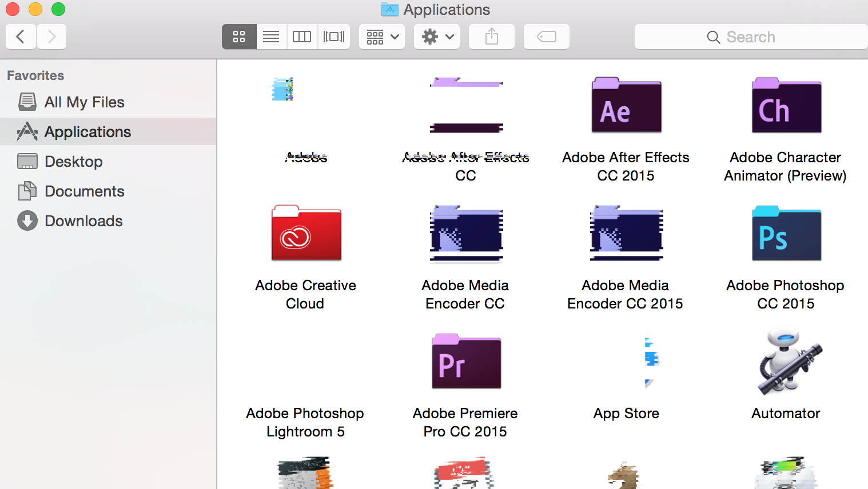Close the Finder window with red button
The height and width of the screenshot is (489, 868).
pos(13,9)
